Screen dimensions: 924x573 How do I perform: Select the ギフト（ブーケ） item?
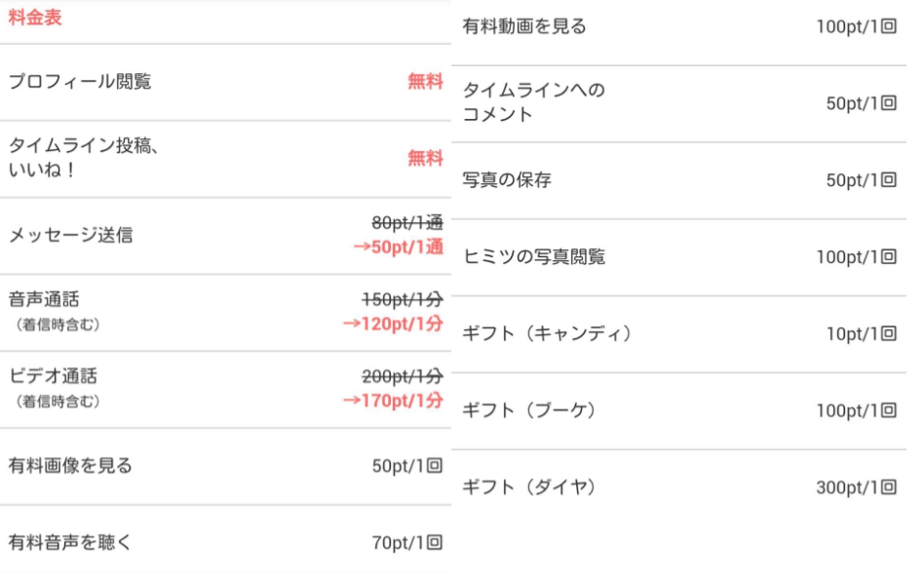point(529,410)
